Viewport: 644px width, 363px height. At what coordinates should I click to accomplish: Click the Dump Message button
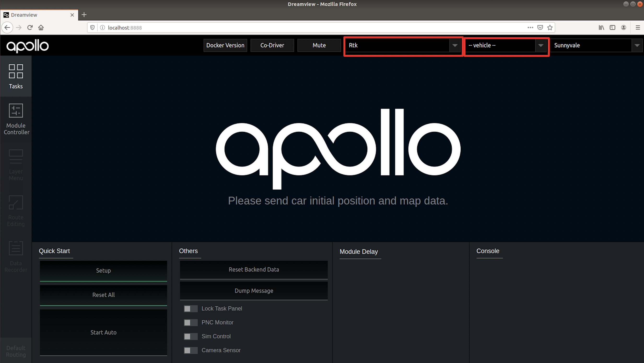pos(253,291)
